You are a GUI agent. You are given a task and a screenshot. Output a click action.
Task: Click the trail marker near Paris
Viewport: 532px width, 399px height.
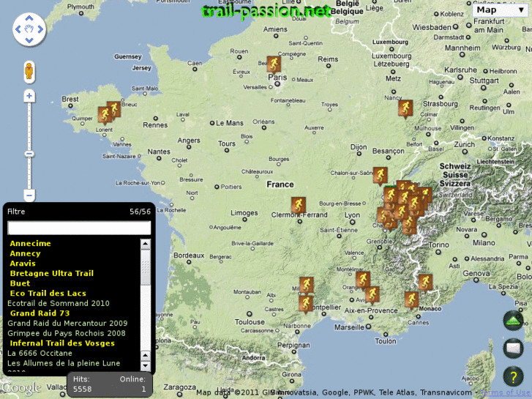pos(274,64)
